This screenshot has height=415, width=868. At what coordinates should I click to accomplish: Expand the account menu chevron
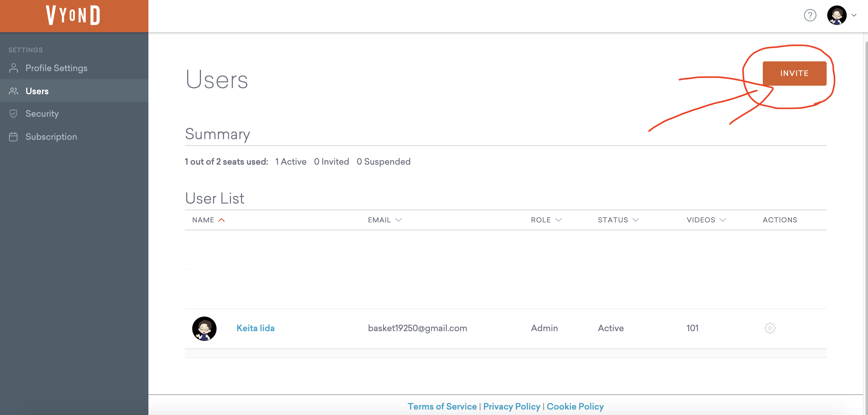pos(854,15)
